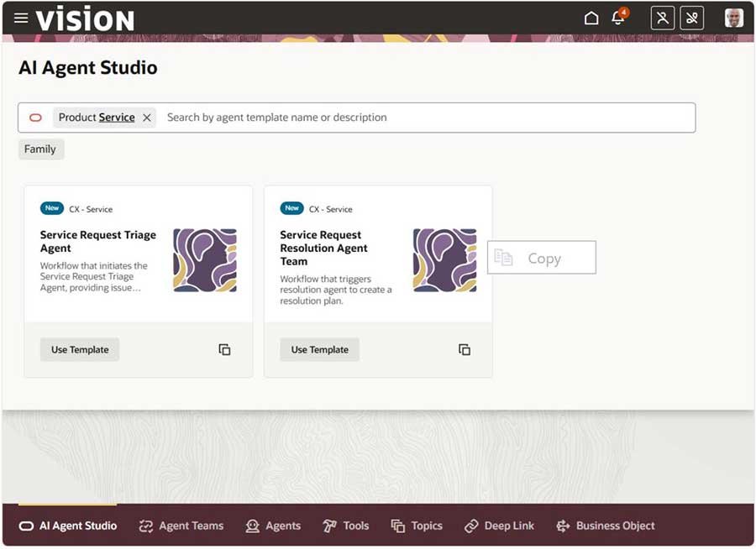Image resolution: width=756 pixels, height=549 pixels.
Task: Copy the Service Request Resolution Agent Team template
Action: 465,349
